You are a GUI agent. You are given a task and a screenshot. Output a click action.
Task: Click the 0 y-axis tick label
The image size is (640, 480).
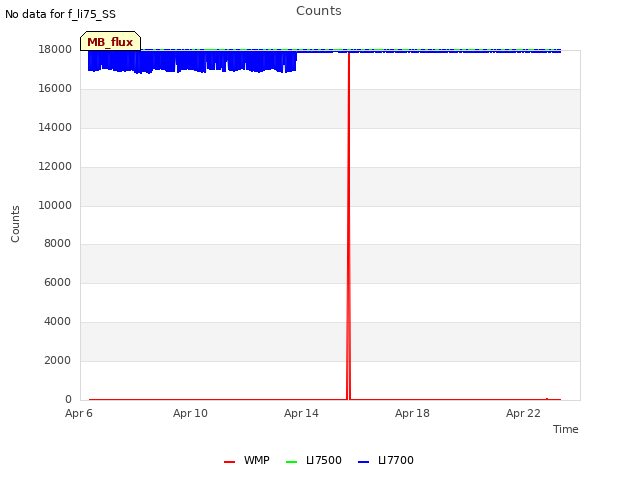[68, 399]
